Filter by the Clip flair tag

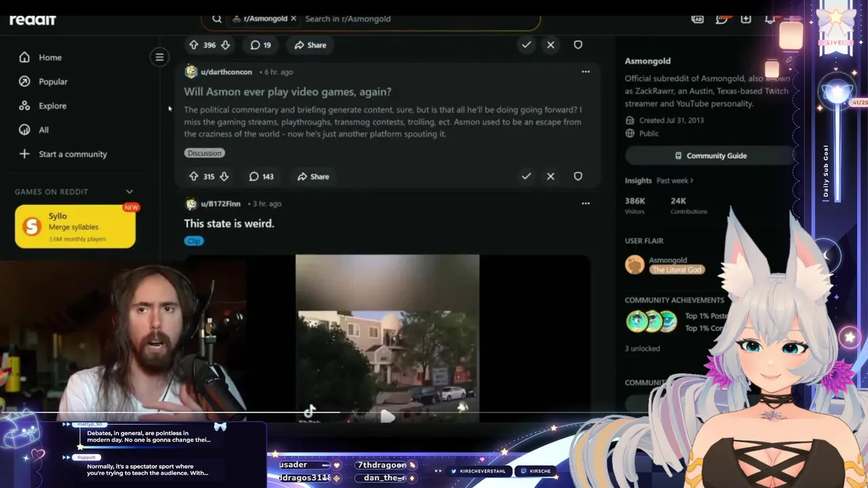coord(194,241)
